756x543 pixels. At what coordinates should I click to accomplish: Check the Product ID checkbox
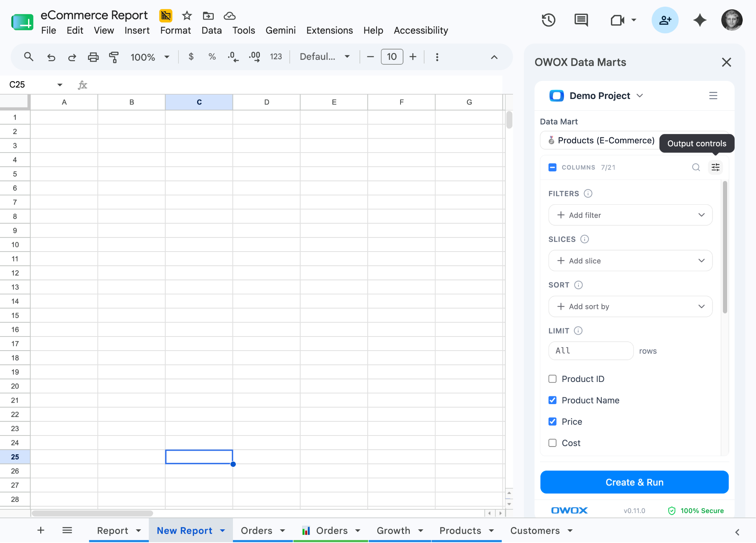(x=552, y=379)
